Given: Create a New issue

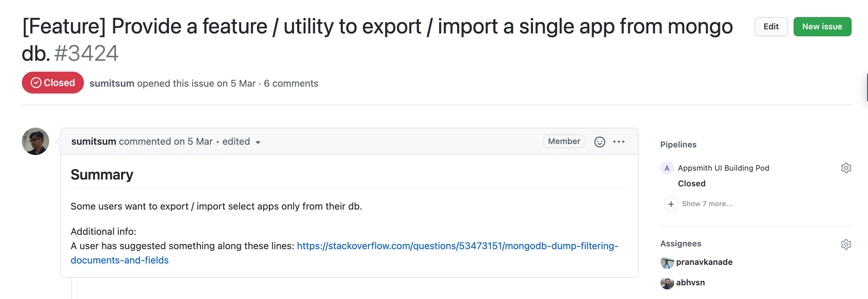Looking at the screenshot, I should tap(822, 27).
